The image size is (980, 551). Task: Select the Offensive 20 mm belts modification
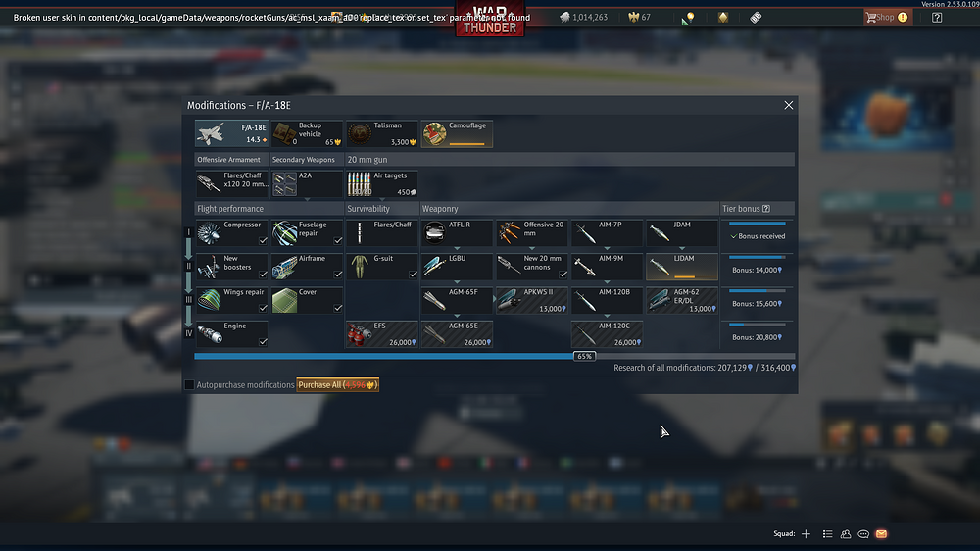[532, 232]
